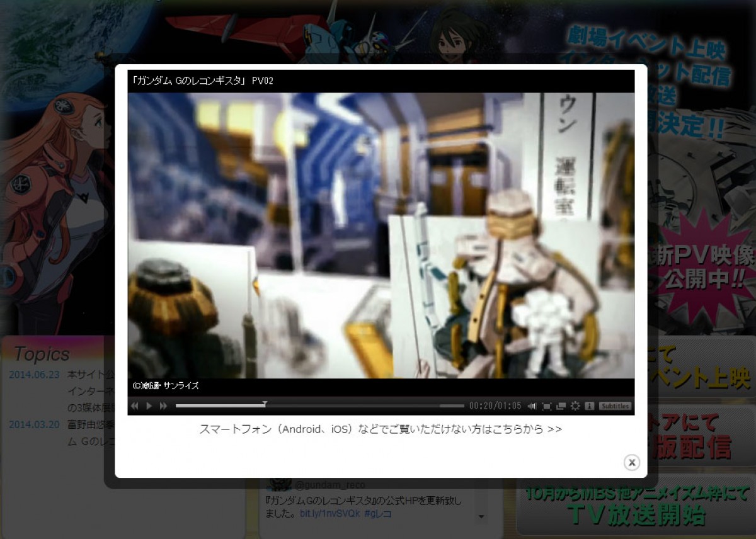Enter fullscreen mode via the player icon

[547, 406]
